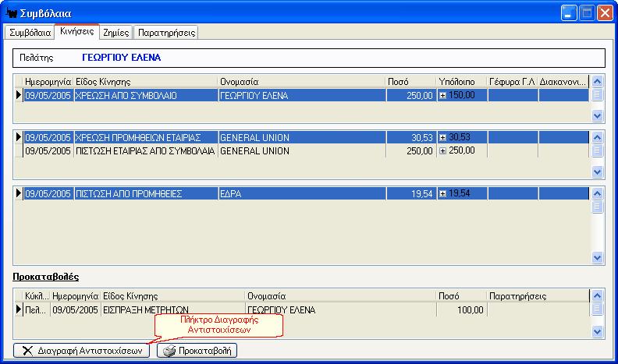Screen dimensions: 618x364
Task: Select the row indicator arrow of the ΠΙΣΤΩΣΗ ΑΠΟ ΠΡΟΜΗΘΕΙΕΣ row
Action: (19, 193)
